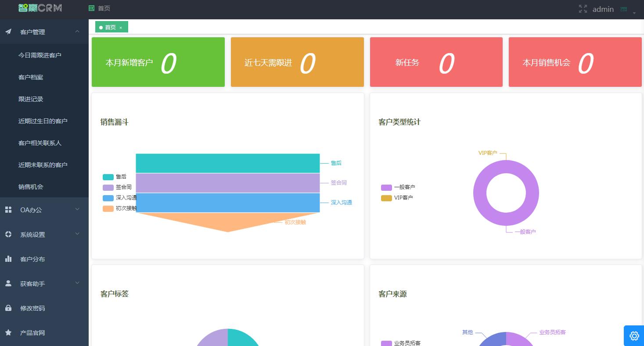This screenshot has height=346, width=644.
Task: Select the 首页 tab
Action: tap(112, 27)
